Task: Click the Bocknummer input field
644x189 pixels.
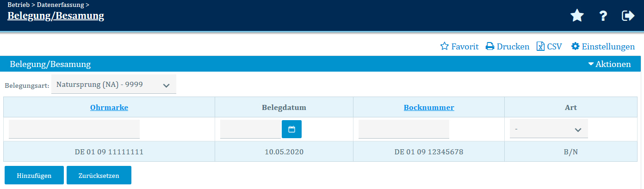Action: pyautogui.click(x=403, y=129)
